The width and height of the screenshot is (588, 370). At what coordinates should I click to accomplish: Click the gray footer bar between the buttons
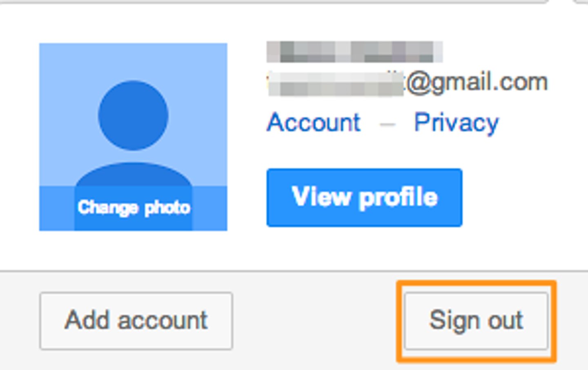coord(318,321)
